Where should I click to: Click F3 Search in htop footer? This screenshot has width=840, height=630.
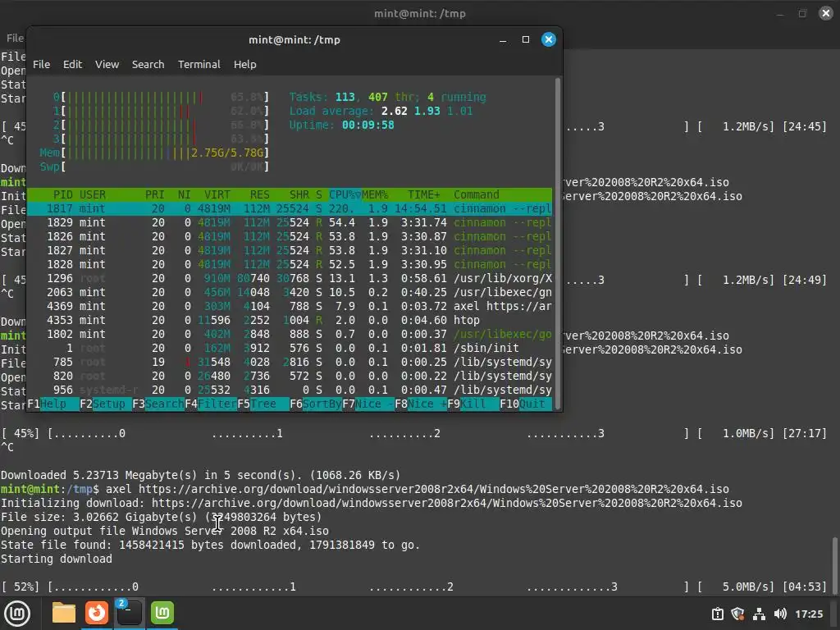point(158,404)
